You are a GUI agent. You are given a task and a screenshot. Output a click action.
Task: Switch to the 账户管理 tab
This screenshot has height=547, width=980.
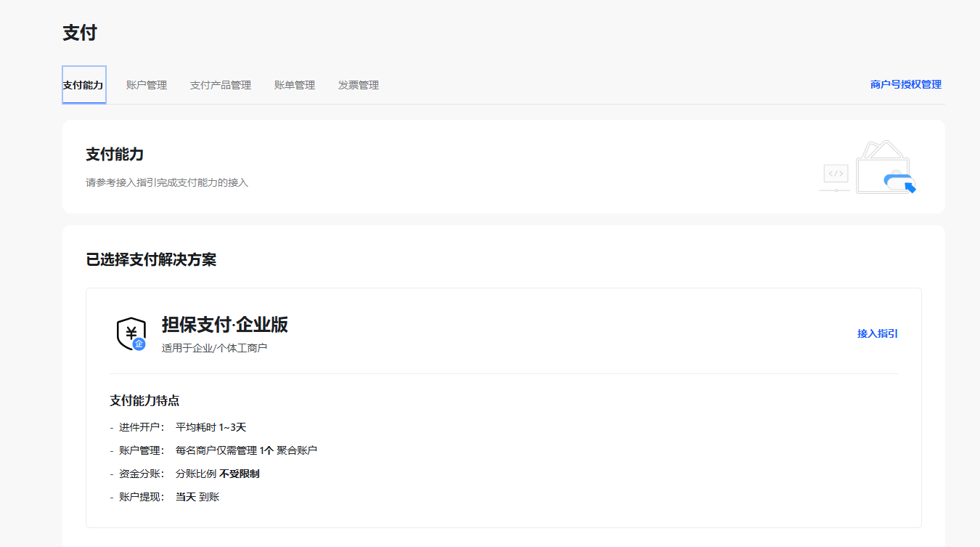146,85
